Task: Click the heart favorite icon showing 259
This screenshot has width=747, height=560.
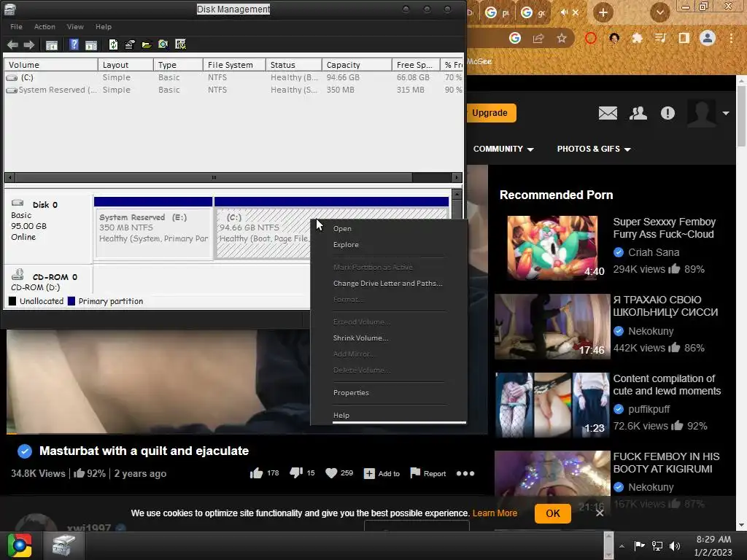Action: click(331, 472)
